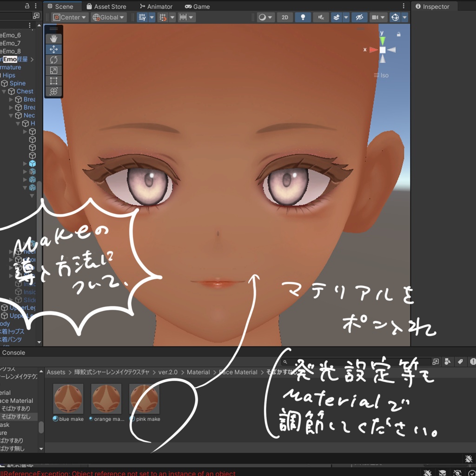Select blue make material thumbnail
This screenshot has width=476, height=476.
click(68, 398)
